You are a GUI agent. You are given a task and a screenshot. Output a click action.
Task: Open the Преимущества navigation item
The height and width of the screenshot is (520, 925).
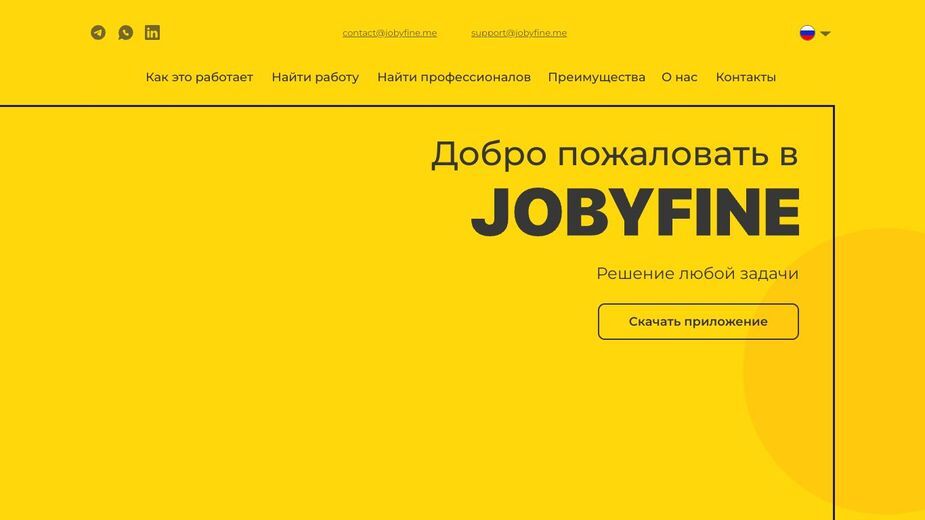(x=596, y=77)
